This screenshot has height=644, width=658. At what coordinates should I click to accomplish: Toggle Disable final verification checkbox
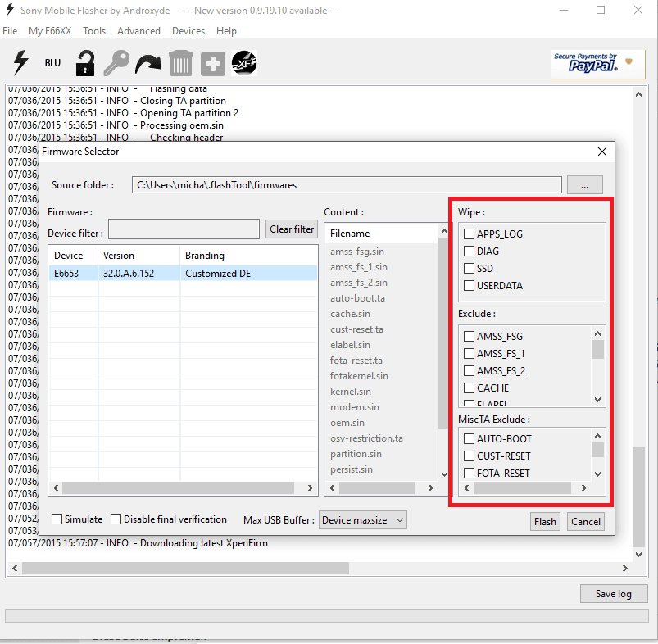116,519
